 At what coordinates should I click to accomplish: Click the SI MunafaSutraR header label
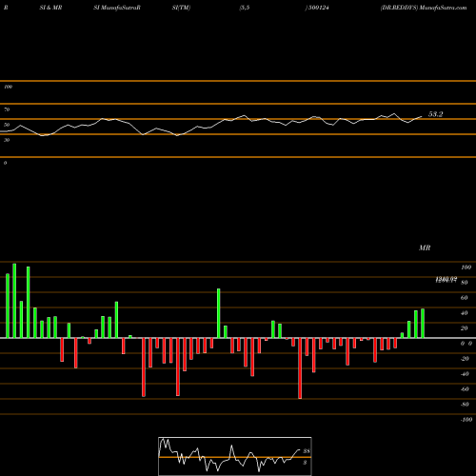[x=117, y=8]
